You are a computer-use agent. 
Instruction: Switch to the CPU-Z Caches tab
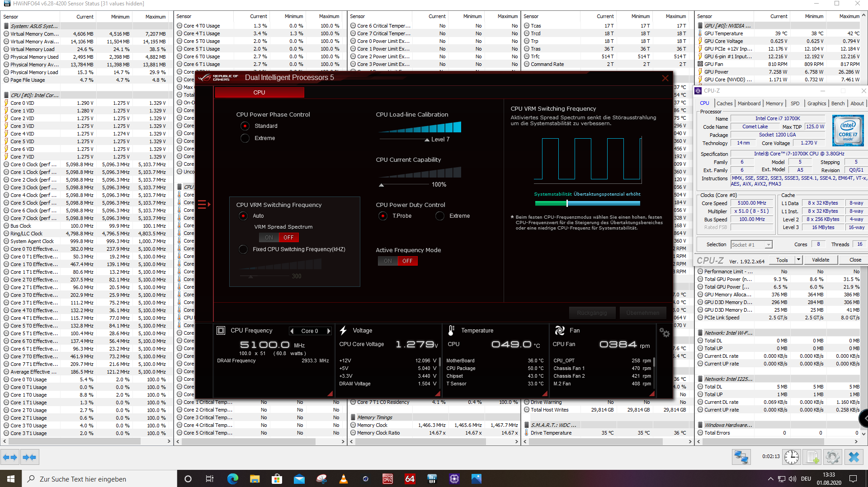point(724,103)
